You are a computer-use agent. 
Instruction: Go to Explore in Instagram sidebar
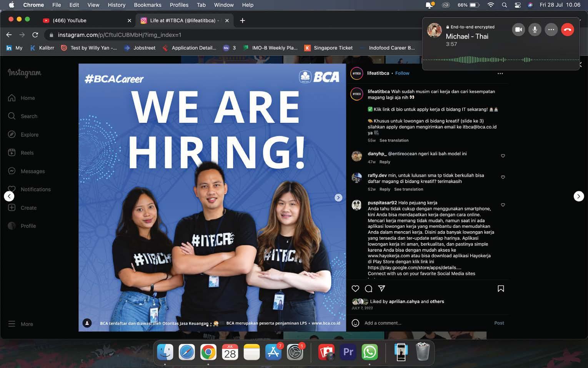pos(23,135)
